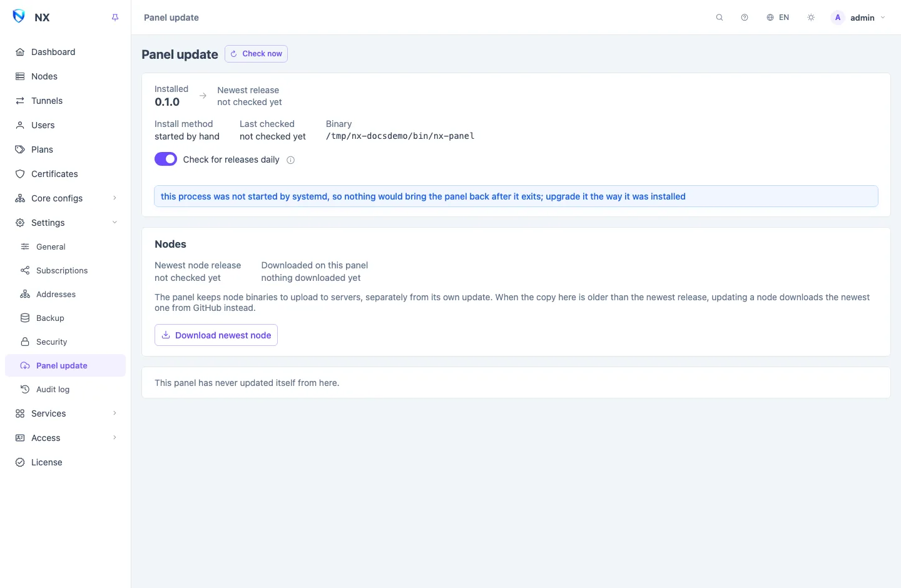
Task: Click the Core configs network icon
Action: [20, 198]
